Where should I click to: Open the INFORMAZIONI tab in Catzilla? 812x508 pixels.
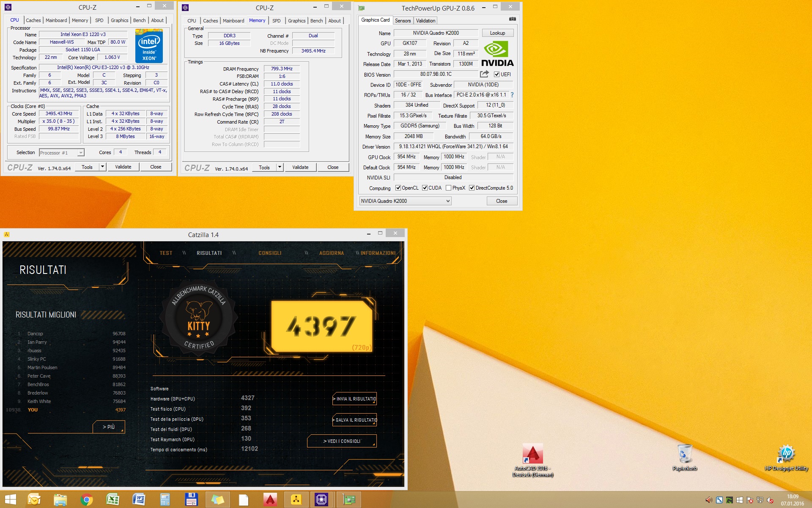click(x=378, y=253)
